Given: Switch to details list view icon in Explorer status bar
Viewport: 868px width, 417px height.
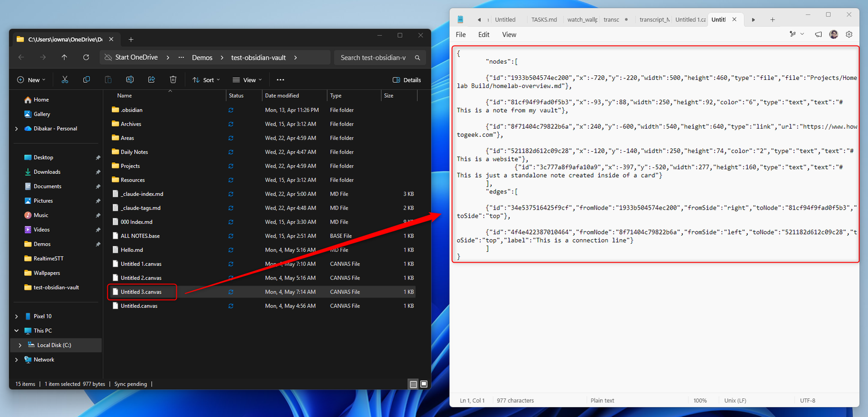Looking at the screenshot, I should pos(413,384).
